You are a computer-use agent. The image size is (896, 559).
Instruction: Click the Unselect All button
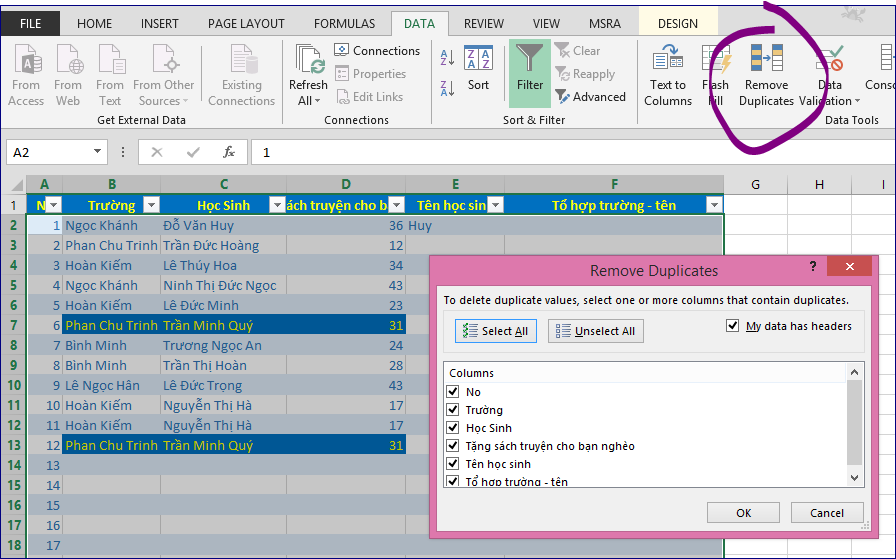(595, 331)
